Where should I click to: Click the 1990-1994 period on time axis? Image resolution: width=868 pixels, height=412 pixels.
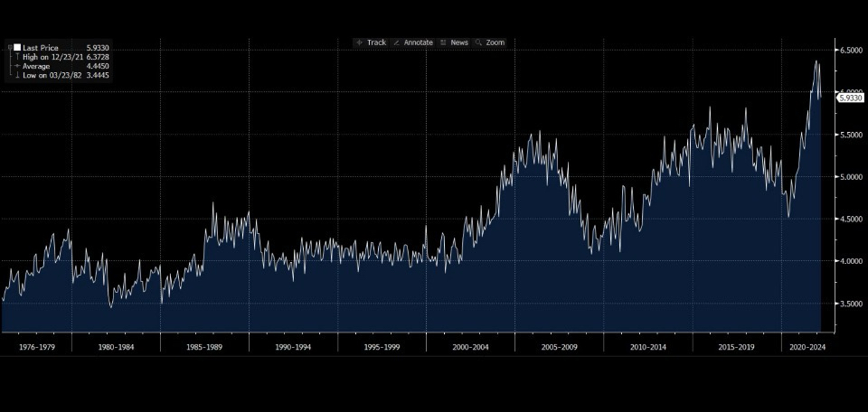pos(293,346)
